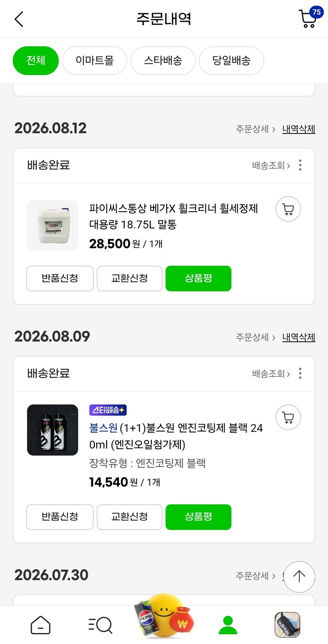Add 불스원 engine coating to cart icon

click(x=288, y=417)
